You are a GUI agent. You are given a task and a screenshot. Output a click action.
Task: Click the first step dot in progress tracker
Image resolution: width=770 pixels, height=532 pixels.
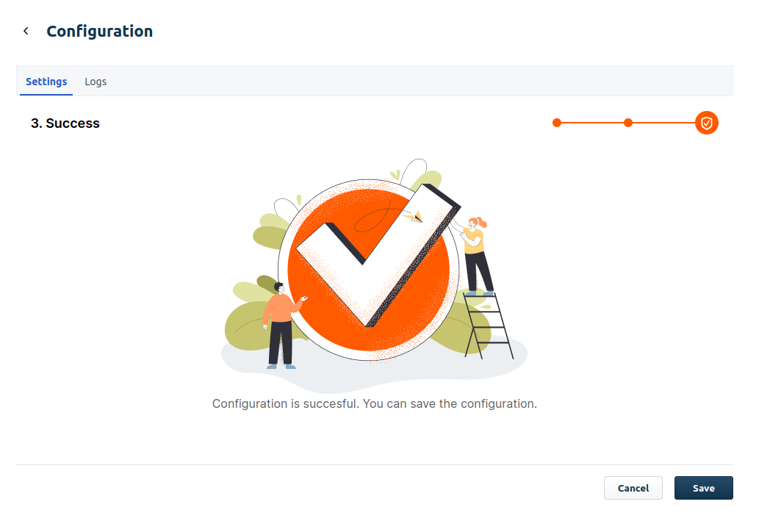tap(557, 123)
